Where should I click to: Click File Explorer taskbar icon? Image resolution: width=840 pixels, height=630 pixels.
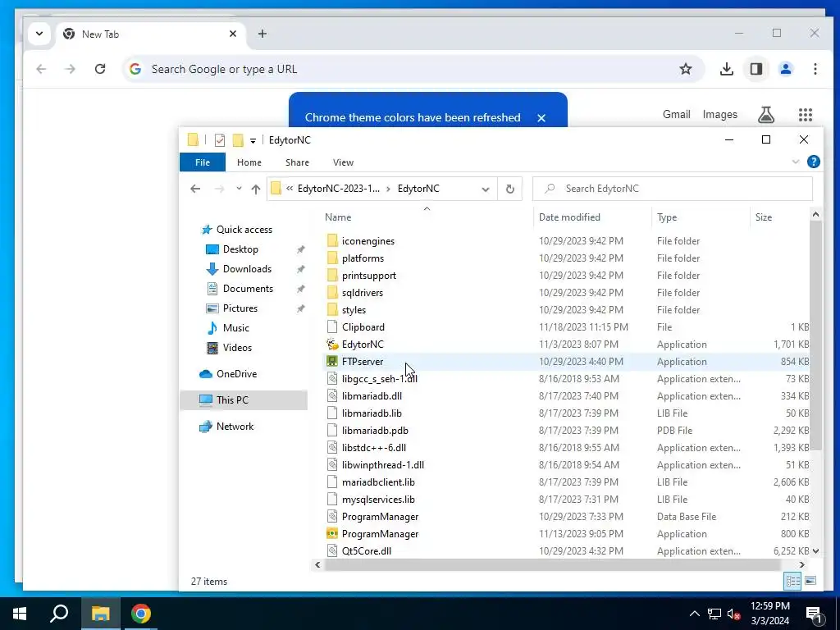click(x=100, y=614)
